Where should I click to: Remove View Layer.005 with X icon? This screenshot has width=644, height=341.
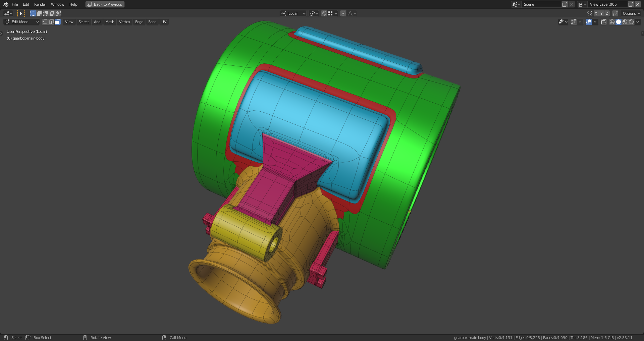[x=638, y=4]
